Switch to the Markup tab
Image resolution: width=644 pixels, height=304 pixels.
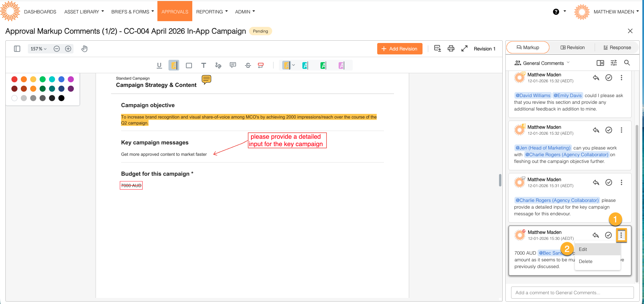coord(528,47)
